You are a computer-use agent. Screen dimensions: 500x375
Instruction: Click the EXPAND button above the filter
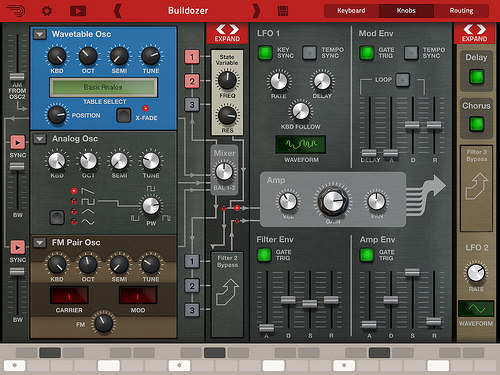(227, 33)
